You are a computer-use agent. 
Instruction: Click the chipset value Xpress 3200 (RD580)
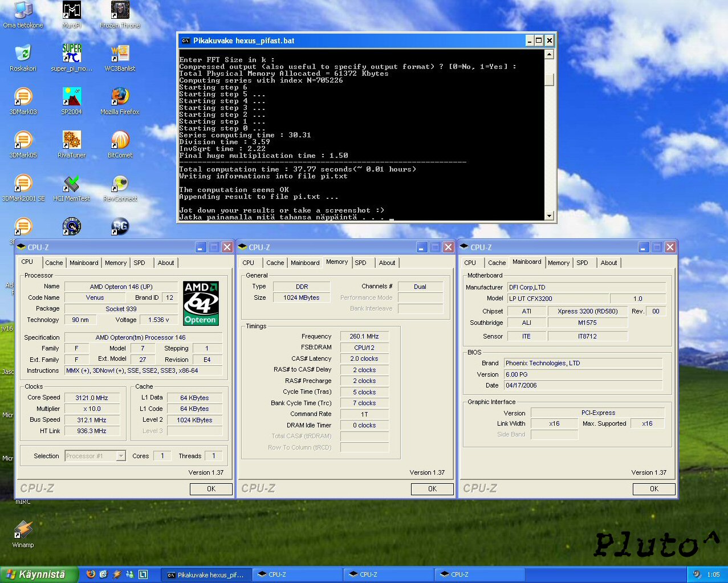[588, 311]
